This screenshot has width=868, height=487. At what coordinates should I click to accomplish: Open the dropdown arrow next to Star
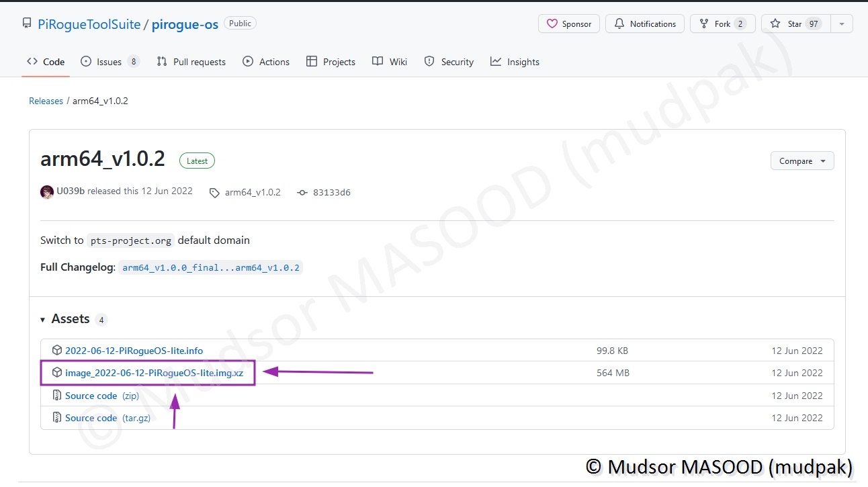coord(841,24)
